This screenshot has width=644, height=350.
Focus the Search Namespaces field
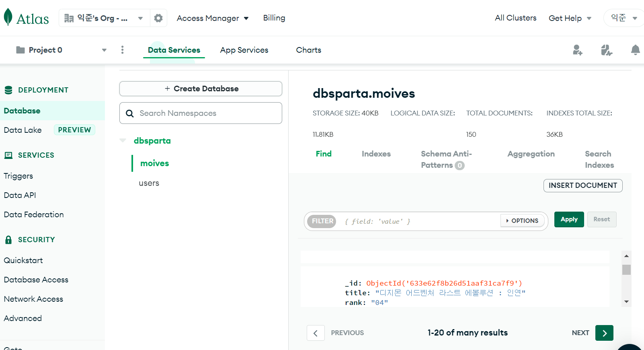point(201,113)
